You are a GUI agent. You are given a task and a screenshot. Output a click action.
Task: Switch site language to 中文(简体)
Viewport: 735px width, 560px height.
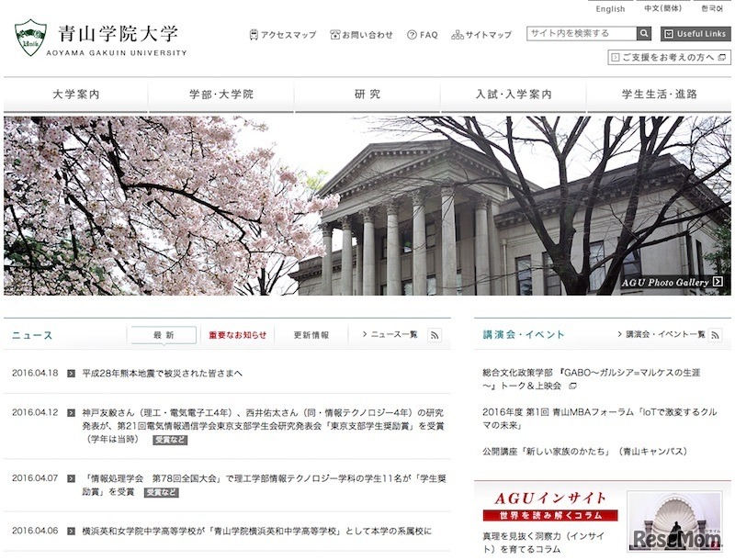point(662,8)
